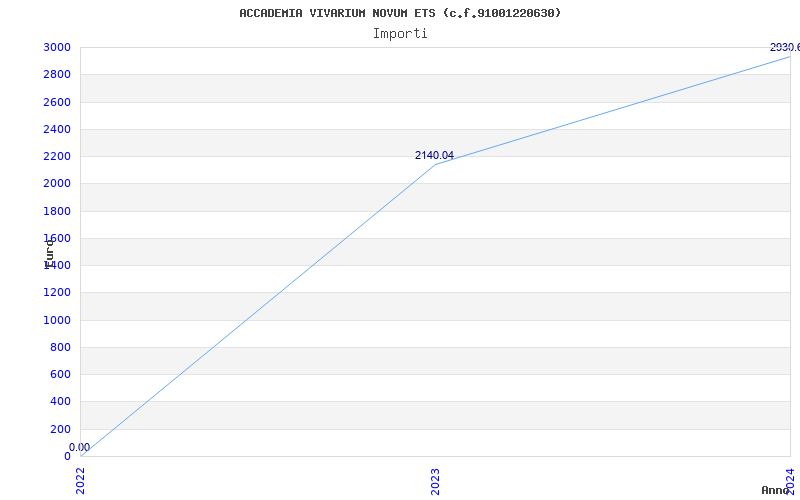Click the data label at 2024 endpoint
This screenshot has width=800, height=500.
pos(785,47)
